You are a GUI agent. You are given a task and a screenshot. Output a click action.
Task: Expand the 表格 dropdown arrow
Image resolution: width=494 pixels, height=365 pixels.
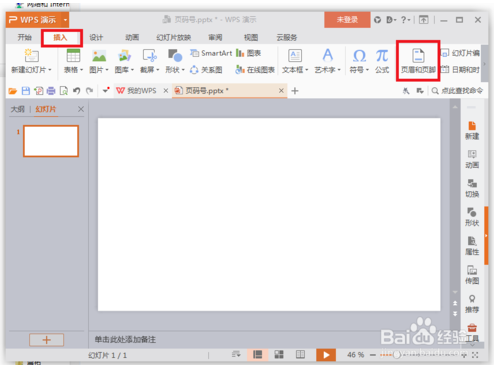click(x=81, y=70)
